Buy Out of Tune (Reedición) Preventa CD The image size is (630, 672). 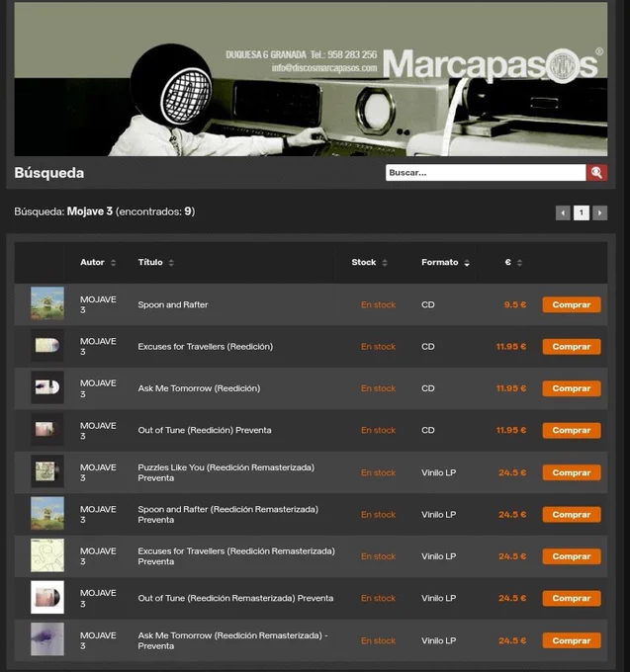(572, 430)
